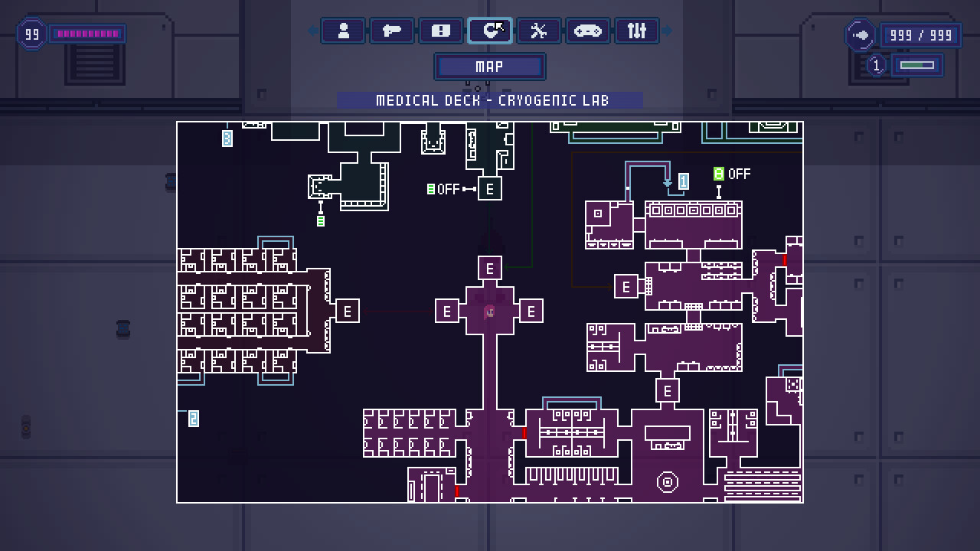
Task: Open the items tab with exclamation icon
Action: (x=440, y=31)
